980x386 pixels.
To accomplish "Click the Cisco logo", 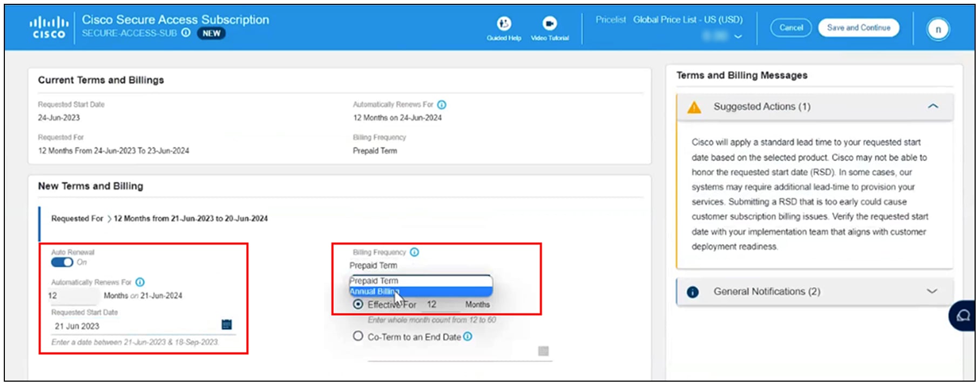I will (49, 27).
